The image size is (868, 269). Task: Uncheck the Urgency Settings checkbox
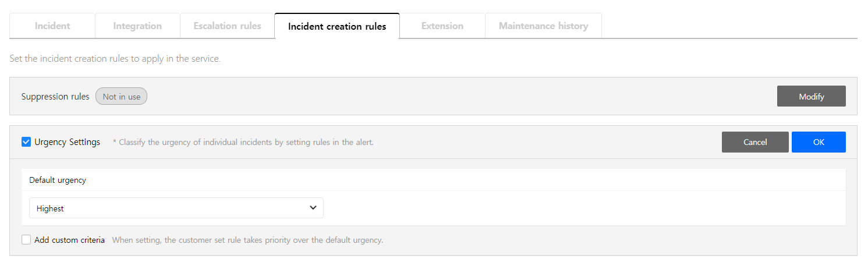[x=26, y=142]
